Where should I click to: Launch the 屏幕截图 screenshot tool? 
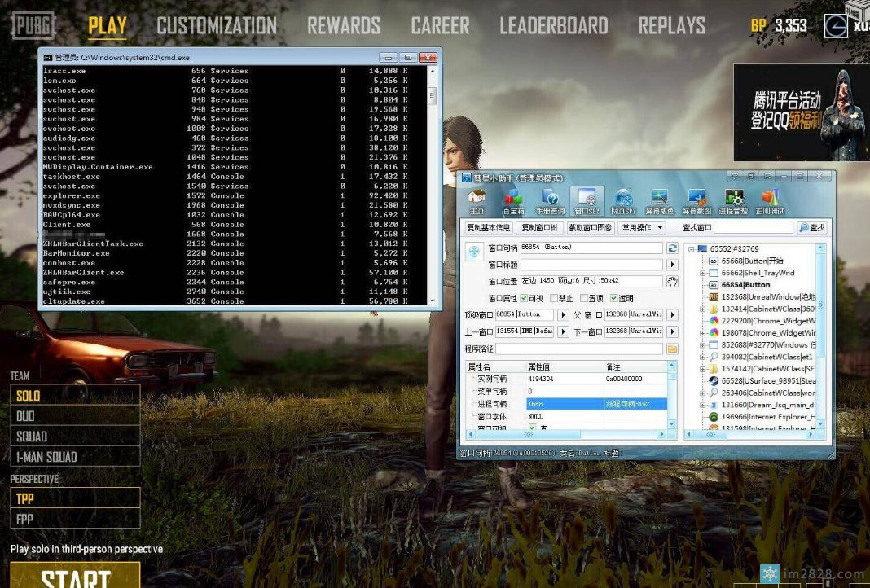tap(696, 200)
